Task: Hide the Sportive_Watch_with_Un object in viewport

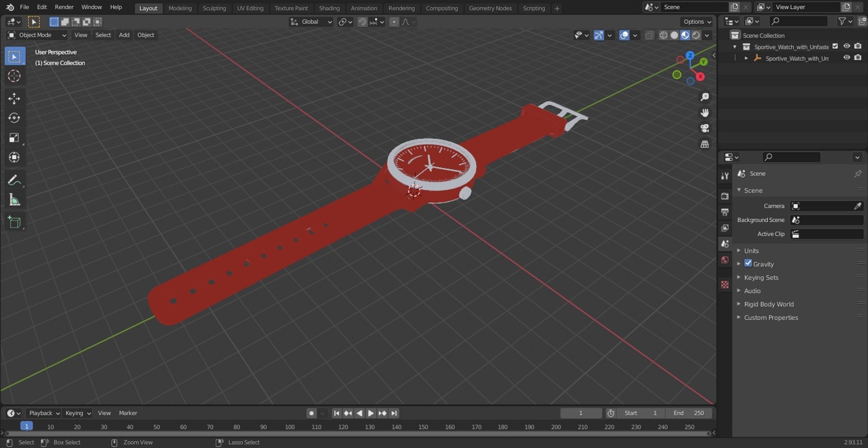Action: 846,58
